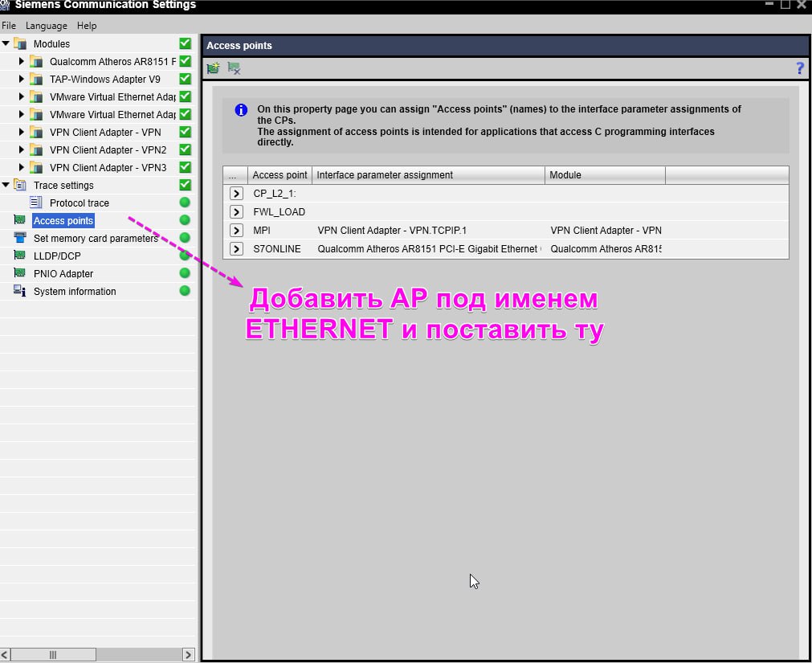Click the Access points card icon
The height and width of the screenshot is (663, 812).
click(20, 220)
